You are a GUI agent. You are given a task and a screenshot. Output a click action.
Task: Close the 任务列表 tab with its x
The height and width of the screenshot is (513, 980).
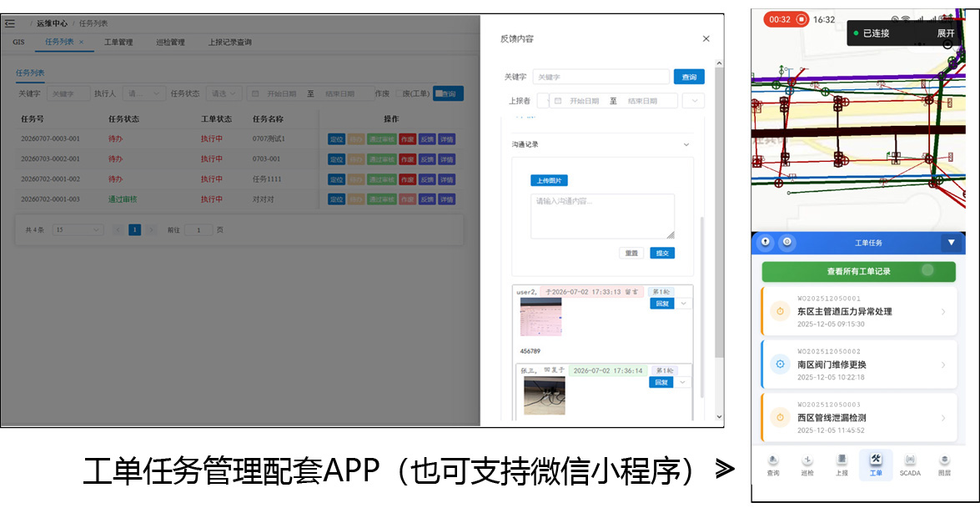click(x=81, y=42)
